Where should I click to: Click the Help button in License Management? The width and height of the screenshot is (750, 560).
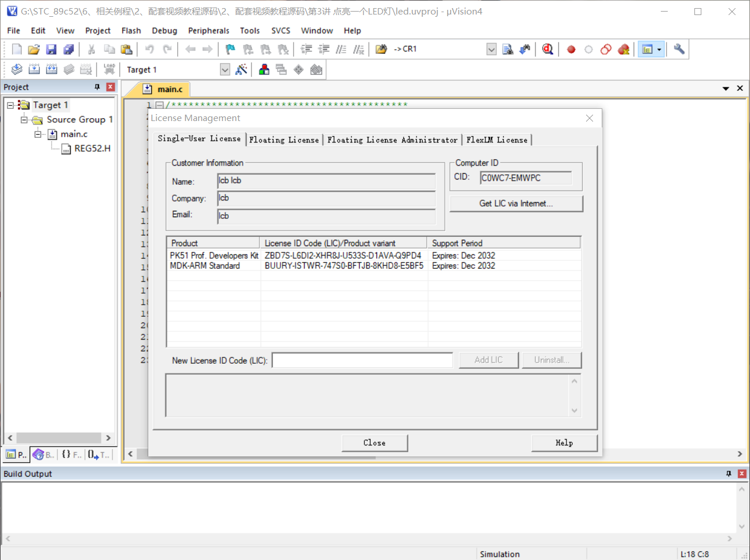tap(564, 443)
